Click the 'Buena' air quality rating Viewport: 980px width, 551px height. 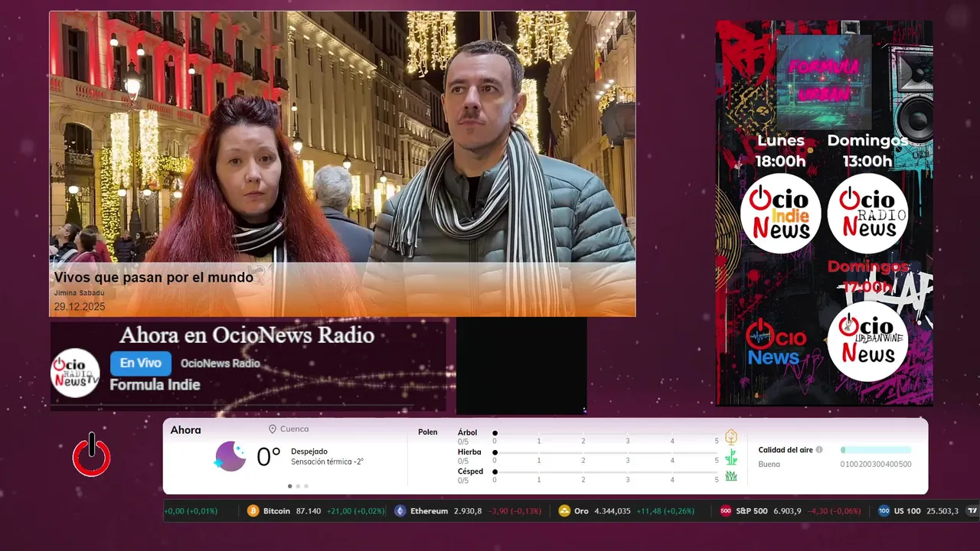[769, 465]
